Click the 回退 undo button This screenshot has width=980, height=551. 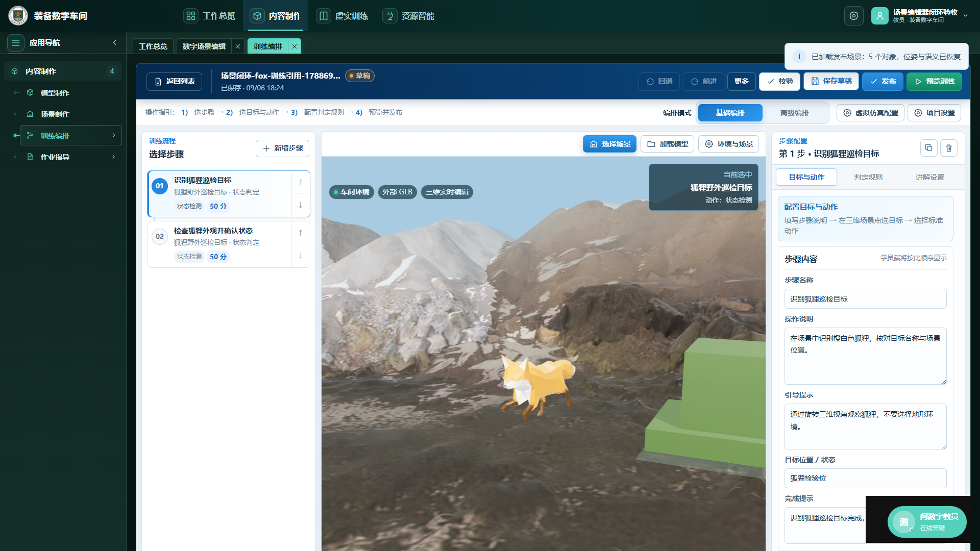click(x=659, y=82)
